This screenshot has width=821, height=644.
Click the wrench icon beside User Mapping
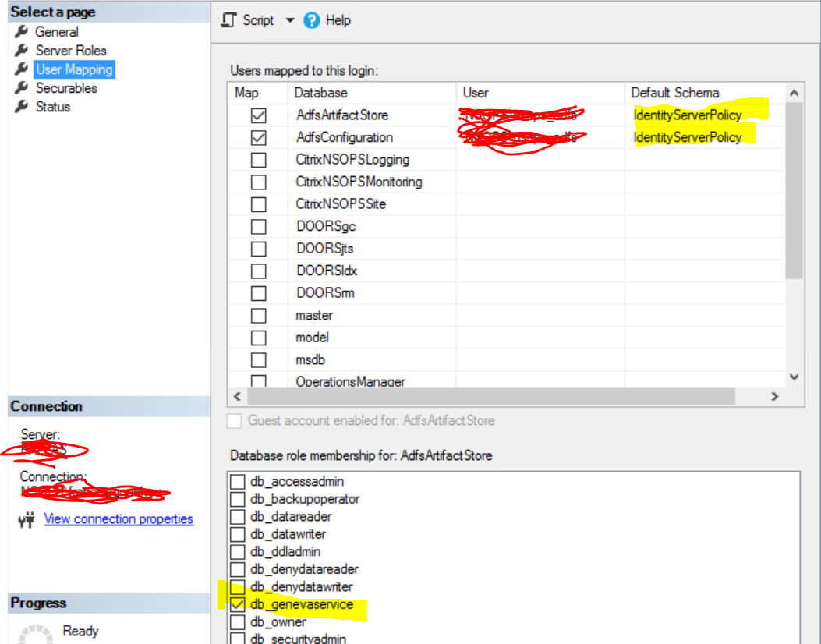click(22, 69)
